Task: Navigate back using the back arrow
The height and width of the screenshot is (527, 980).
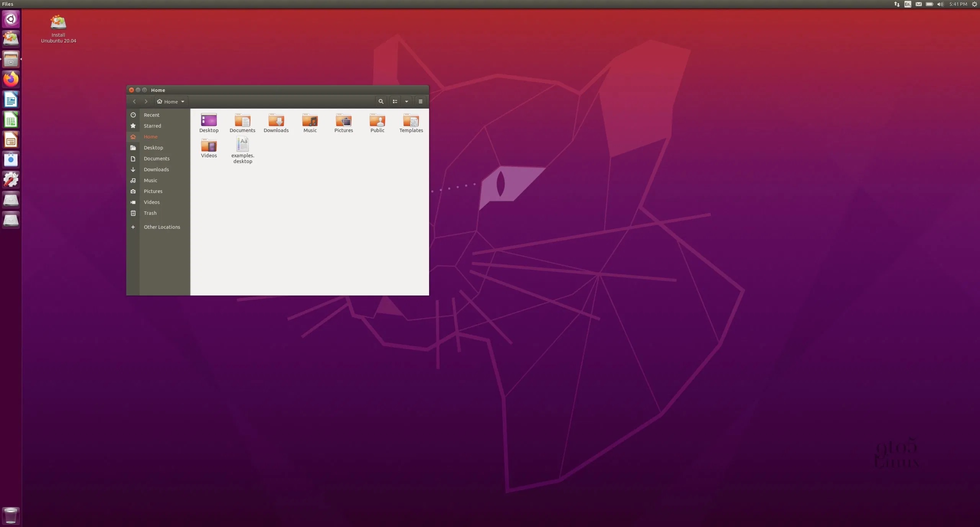Action: tap(134, 101)
